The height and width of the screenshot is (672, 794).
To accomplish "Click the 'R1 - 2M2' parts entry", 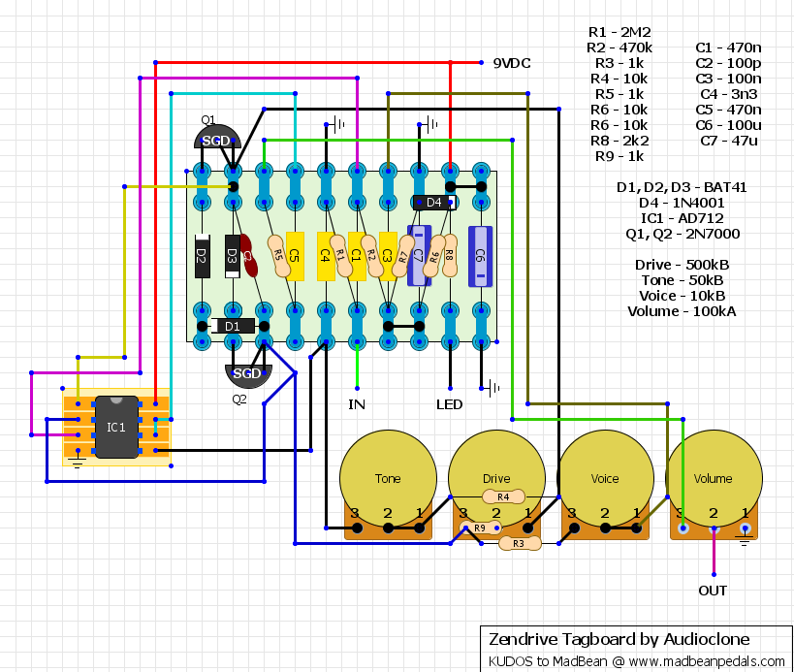I will click(x=619, y=32).
